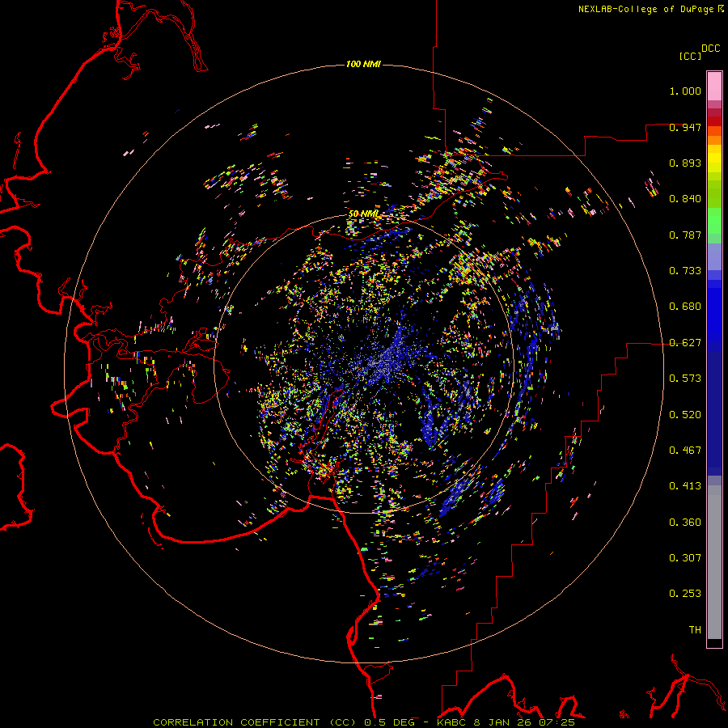Screen dimensions: 728x728
Task: Click the KABC radar station identifier
Action: [453, 722]
